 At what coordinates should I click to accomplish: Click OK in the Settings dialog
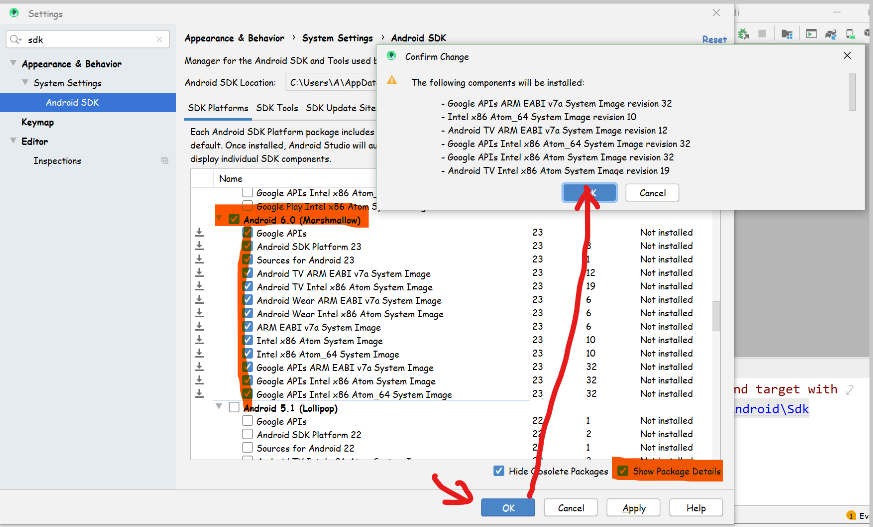(x=508, y=508)
